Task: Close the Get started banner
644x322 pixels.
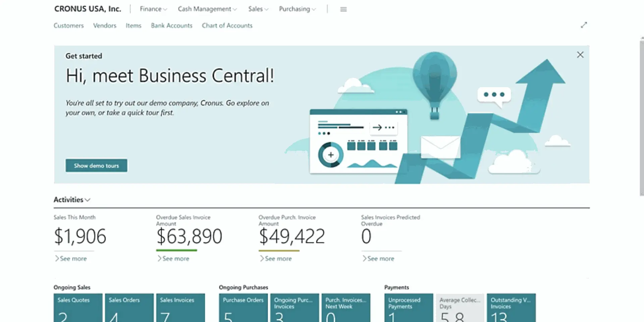Action: pyautogui.click(x=580, y=55)
